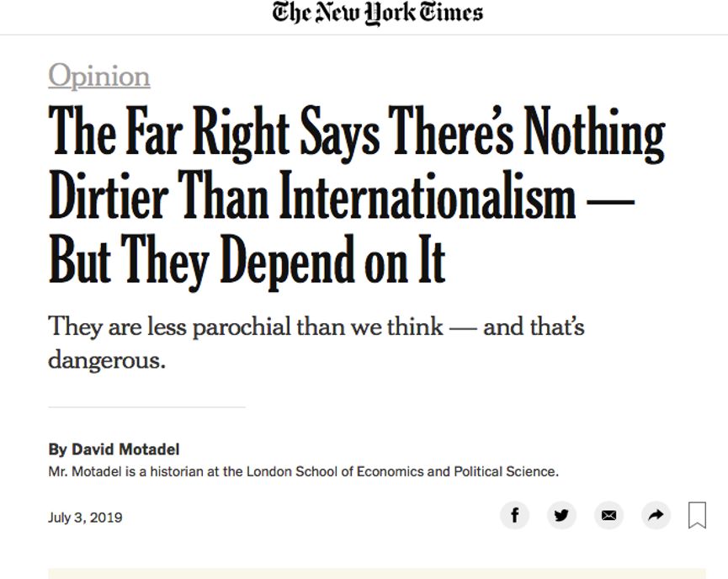Click 'Political Science' in author description

click(x=506, y=472)
